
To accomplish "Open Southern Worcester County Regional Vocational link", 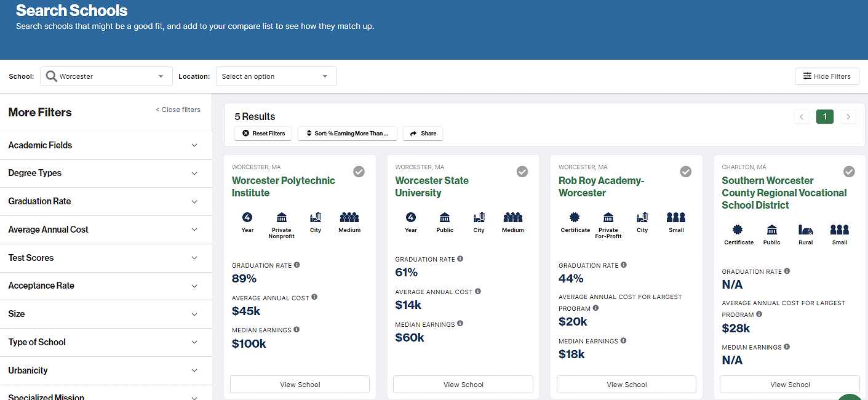I will [784, 193].
